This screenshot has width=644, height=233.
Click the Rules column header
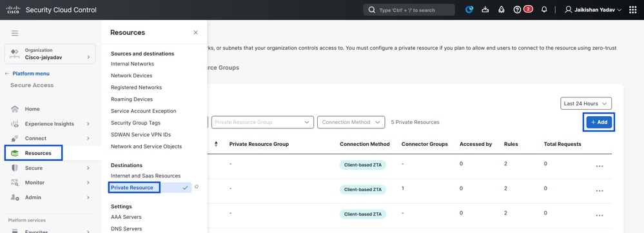point(511,144)
